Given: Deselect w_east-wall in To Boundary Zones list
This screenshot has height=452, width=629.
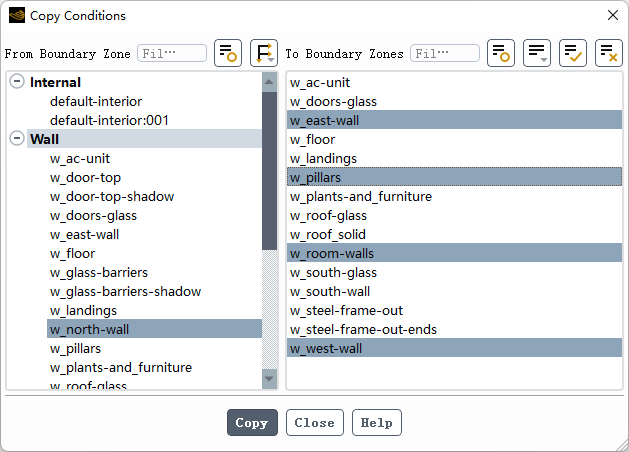Looking at the screenshot, I should pyautogui.click(x=324, y=120).
